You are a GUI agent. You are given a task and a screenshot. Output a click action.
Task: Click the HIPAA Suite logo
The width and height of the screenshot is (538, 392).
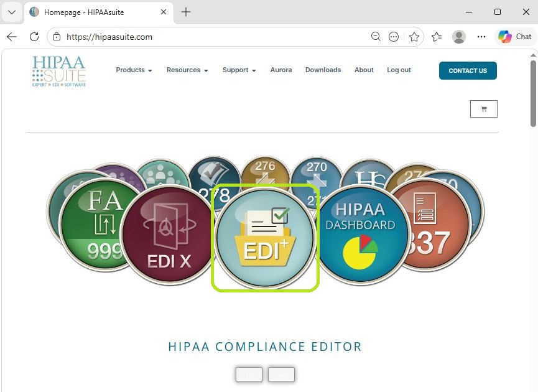tap(59, 72)
